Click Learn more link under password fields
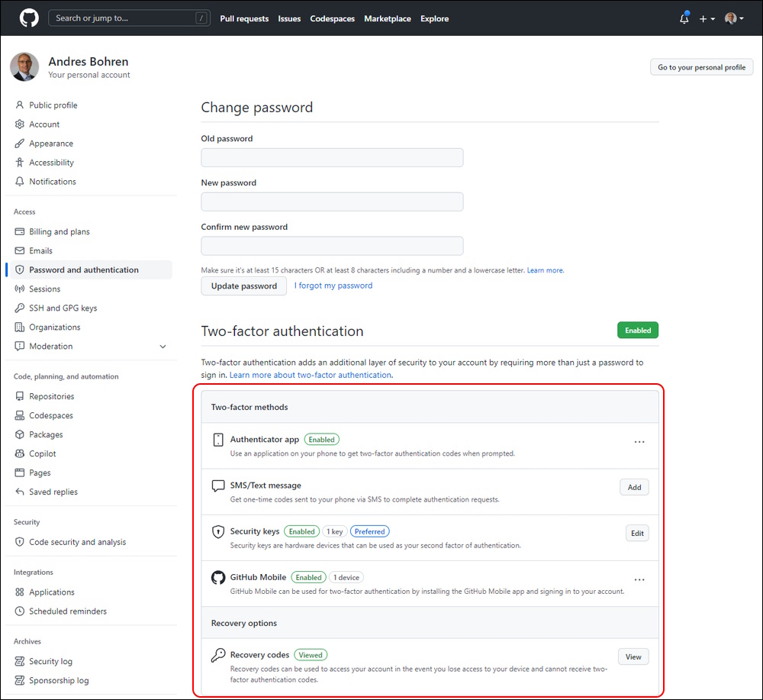Screen dimensions: 763x700 pyautogui.click(x=545, y=270)
